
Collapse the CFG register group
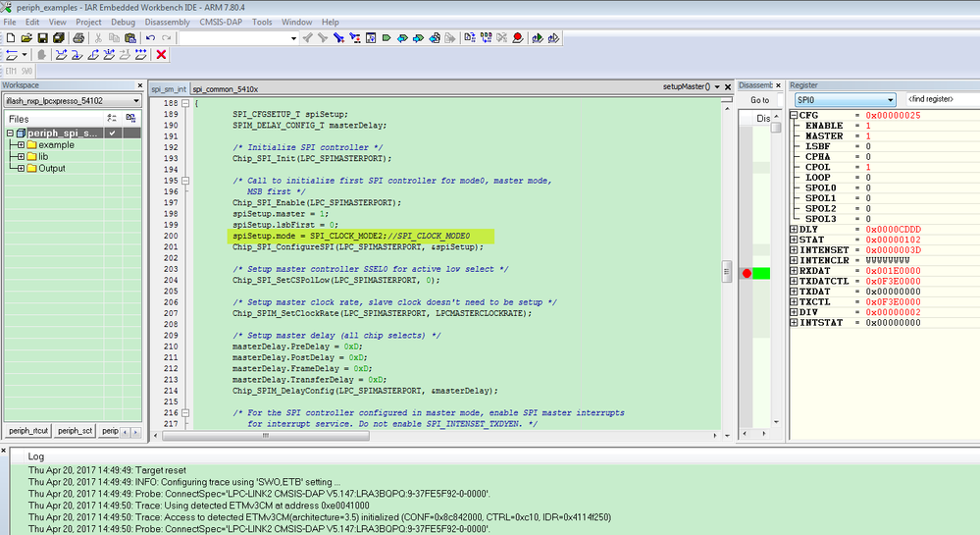[x=794, y=115]
